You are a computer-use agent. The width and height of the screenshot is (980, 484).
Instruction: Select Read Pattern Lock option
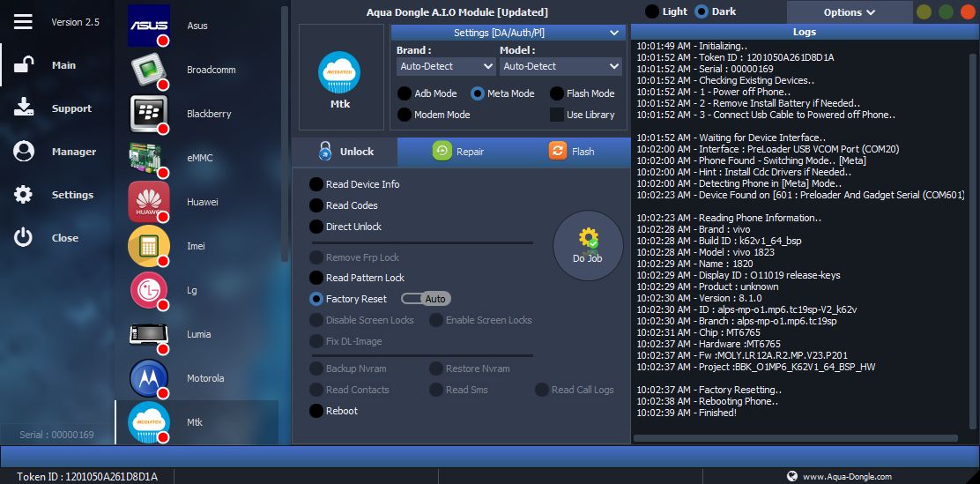(316, 278)
